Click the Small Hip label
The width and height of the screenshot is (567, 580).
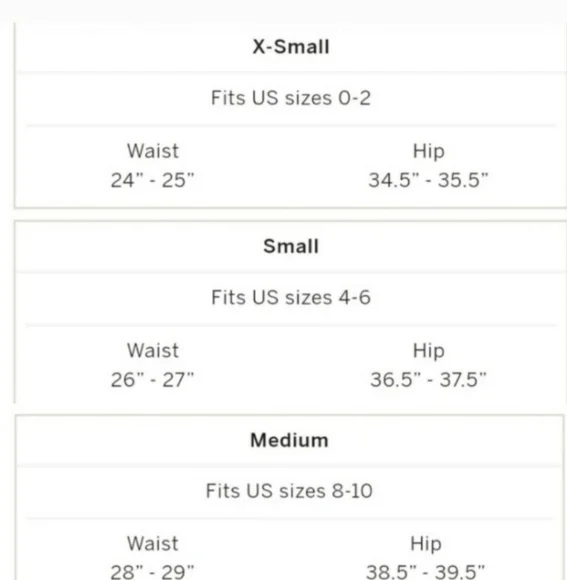tap(429, 351)
